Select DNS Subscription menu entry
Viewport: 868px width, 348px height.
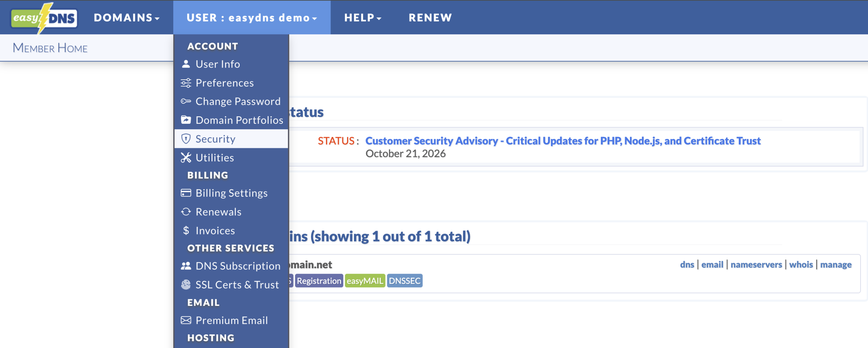231,266
